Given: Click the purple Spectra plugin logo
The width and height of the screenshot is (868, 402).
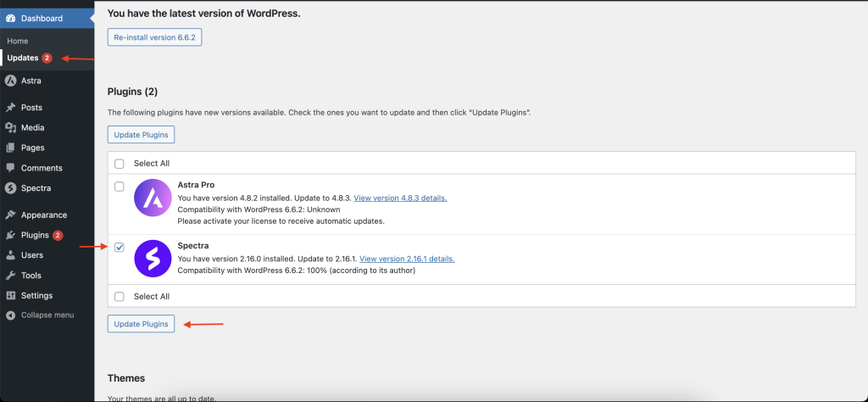Looking at the screenshot, I should pos(153,258).
